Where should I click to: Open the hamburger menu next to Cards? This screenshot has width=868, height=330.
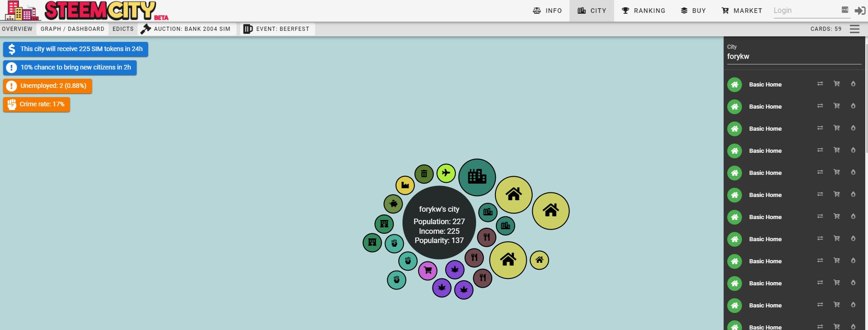(x=855, y=29)
